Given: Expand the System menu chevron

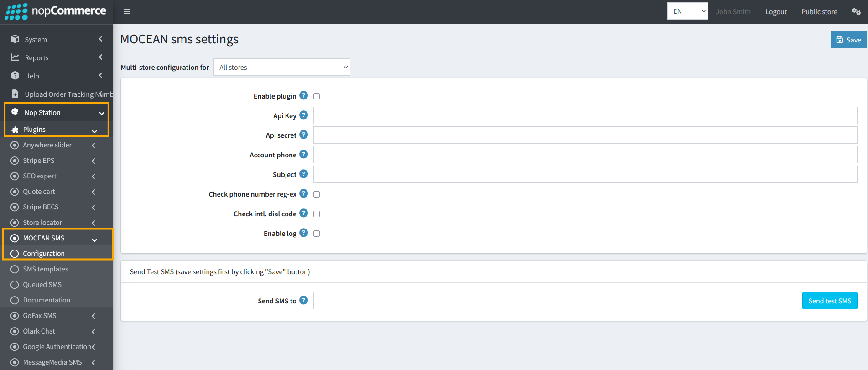Looking at the screenshot, I should pos(100,39).
